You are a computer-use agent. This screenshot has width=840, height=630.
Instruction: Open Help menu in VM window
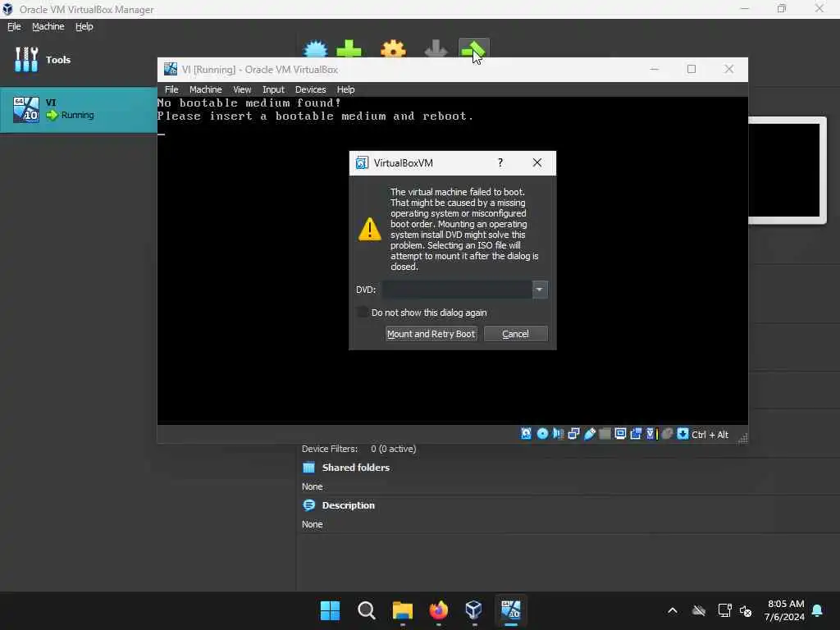(x=345, y=89)
